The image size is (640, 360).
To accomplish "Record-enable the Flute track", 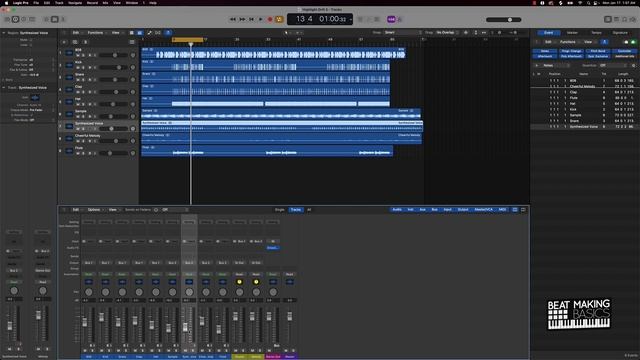I will tap(89, 153).
